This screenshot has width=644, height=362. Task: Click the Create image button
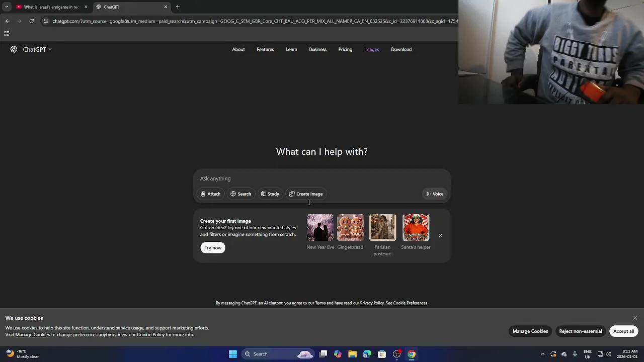point(306,194)
